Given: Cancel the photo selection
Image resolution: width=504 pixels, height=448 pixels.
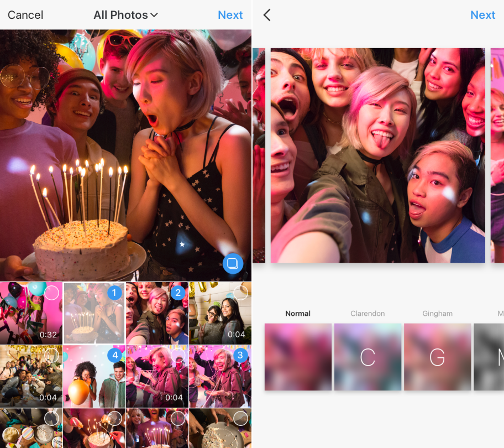Looking at the screenshot, I should (25, 15).
